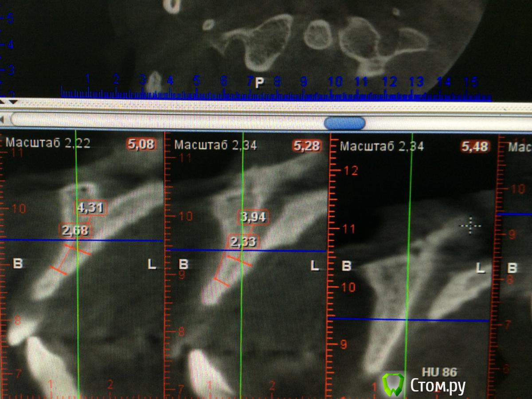Click the scrollbar's left scroll arrow
This screenshot has width=532, height=399.
3,119
